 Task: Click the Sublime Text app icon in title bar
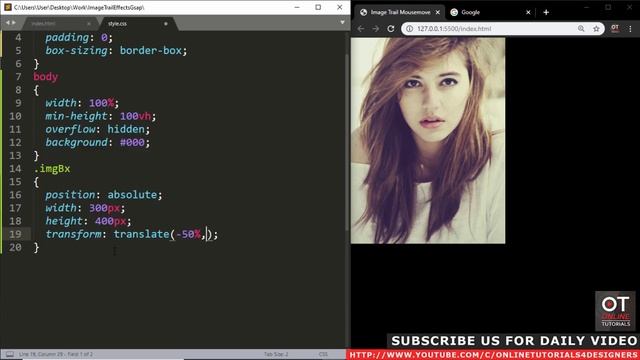point(8,7)
